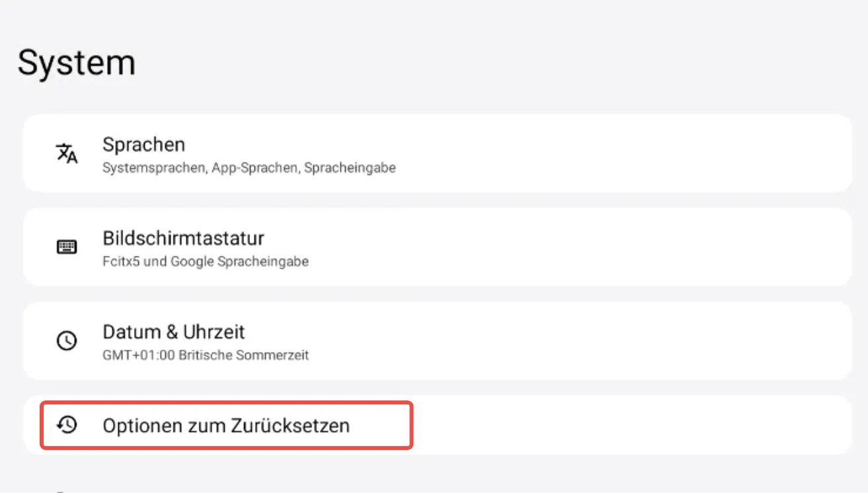
Task: Click the "Google Spracheingabe" text under Bildschirmtastatur
Action: pyautogui.click(x=239, y=262)
